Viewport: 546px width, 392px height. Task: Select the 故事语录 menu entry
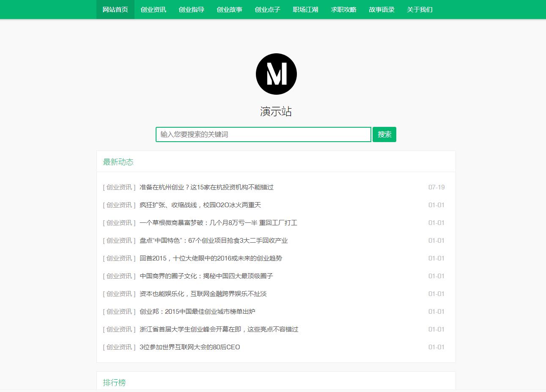[x=381, y=9]
